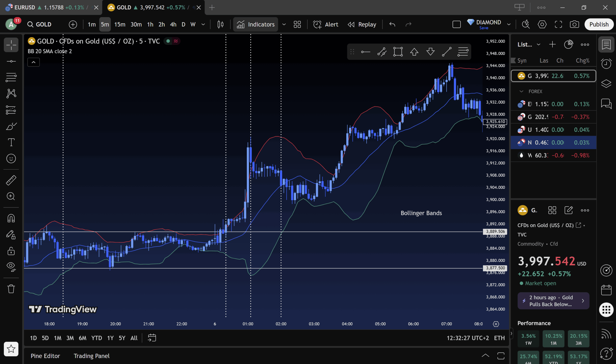Toggle Magnet mode on
Screen dimensions: 616x364
(x=11, y=218)
